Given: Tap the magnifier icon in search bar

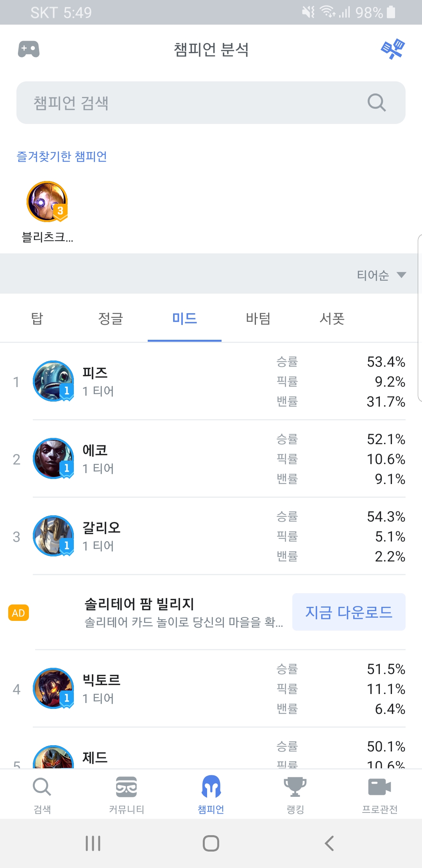Looking at the screenshot, I should 376,103.
